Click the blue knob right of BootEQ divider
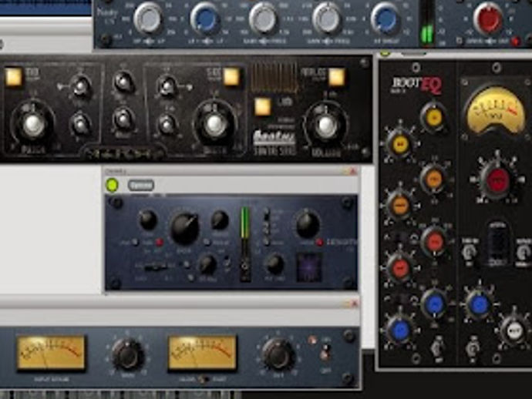 tap(478, 303)
